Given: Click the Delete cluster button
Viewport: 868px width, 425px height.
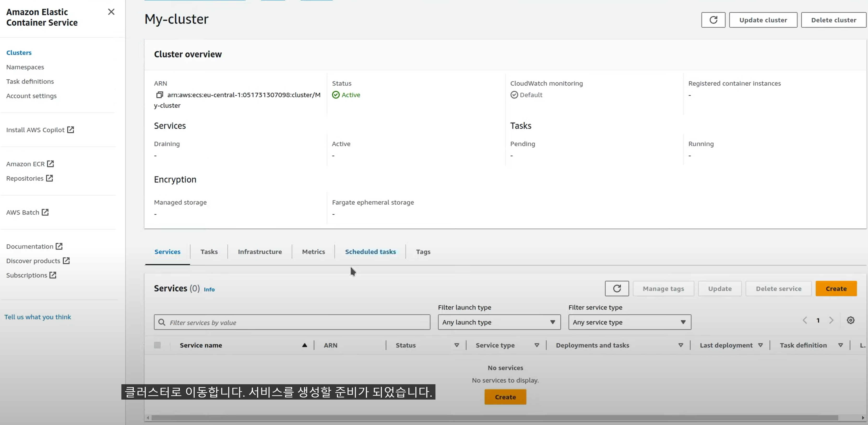Looking at the screenshot, I should [833, 20].
